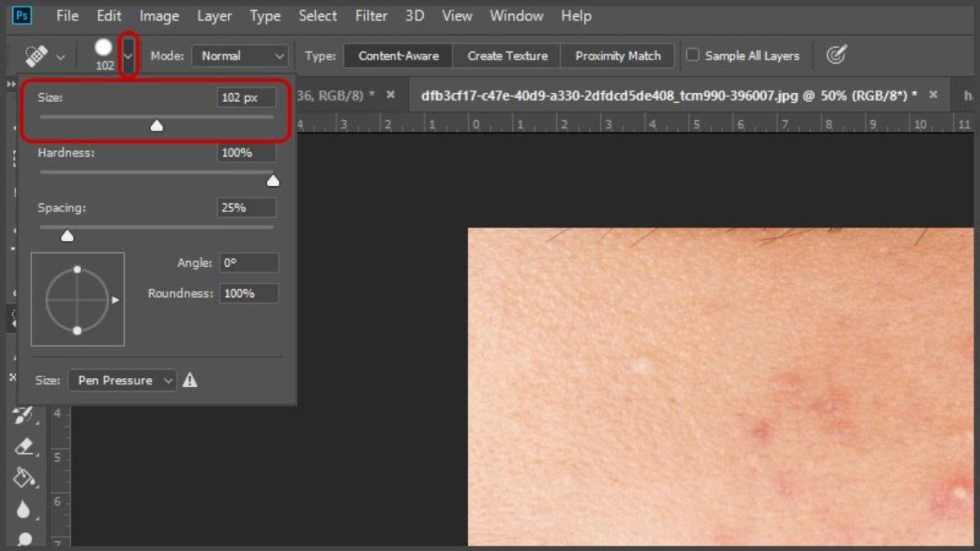Open the Help menu
Image resolution: width=980 pixels, height=551 pixels.
click(576, 16)
